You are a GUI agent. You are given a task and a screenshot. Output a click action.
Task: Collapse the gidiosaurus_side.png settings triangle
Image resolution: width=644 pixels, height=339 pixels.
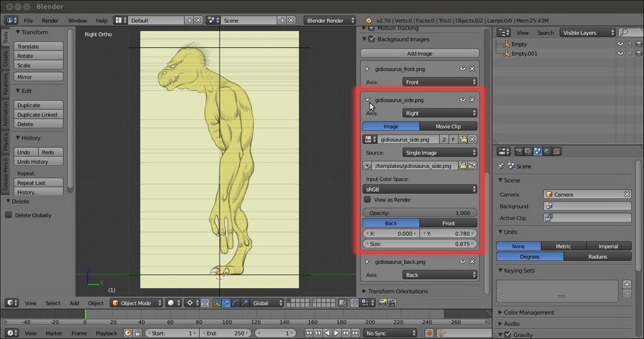[368, 99]
